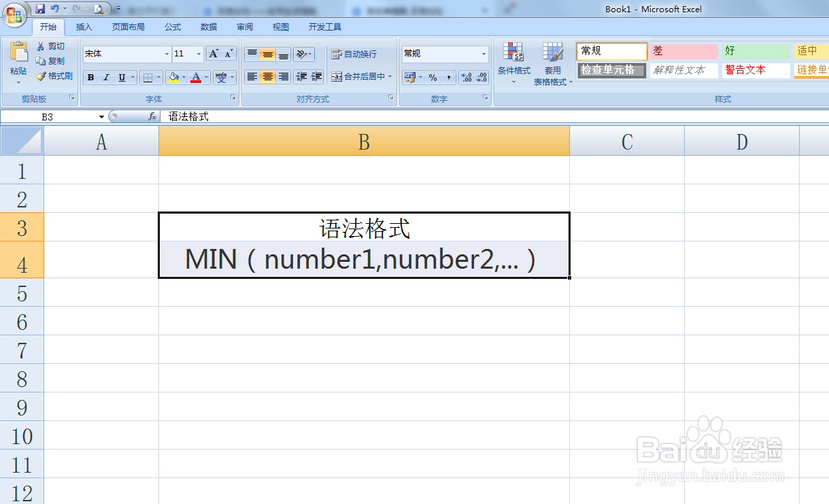
Task: Open text orientation options
Action: [x=304, y=54]
